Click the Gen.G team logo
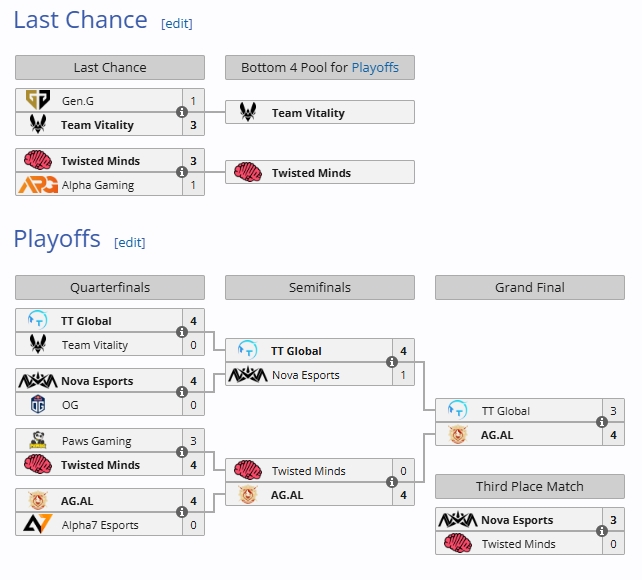 38,100
